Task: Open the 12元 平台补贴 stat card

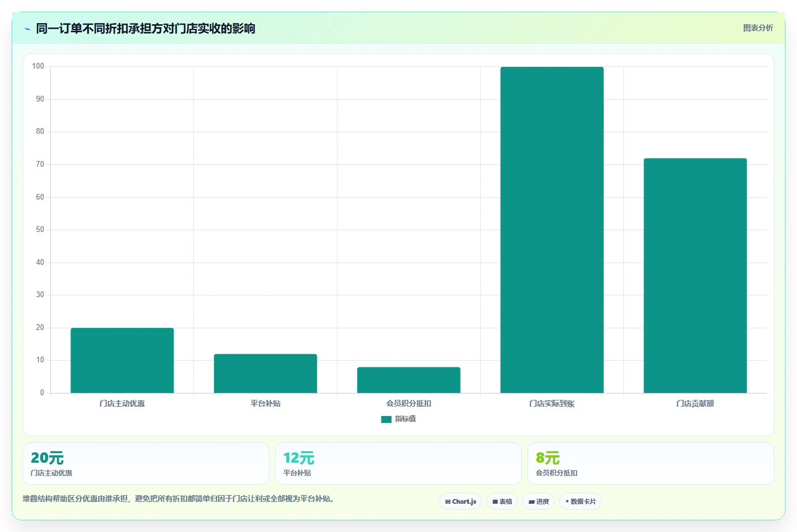Action: coord(398,463)
